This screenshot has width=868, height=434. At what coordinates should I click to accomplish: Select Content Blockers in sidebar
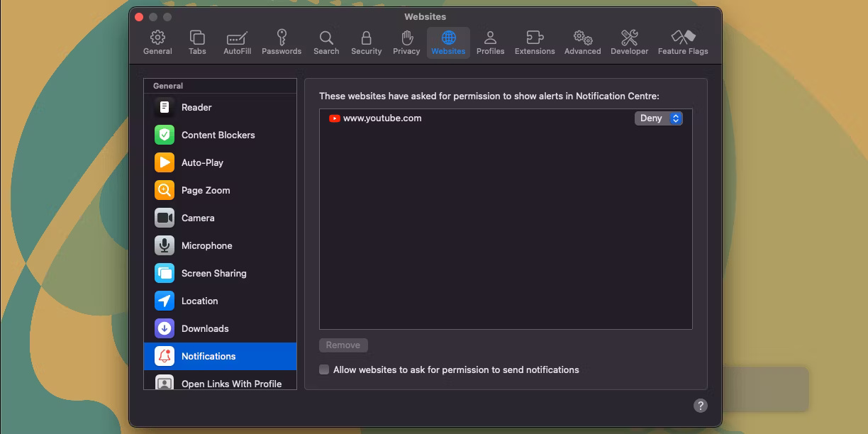point(218,135)
